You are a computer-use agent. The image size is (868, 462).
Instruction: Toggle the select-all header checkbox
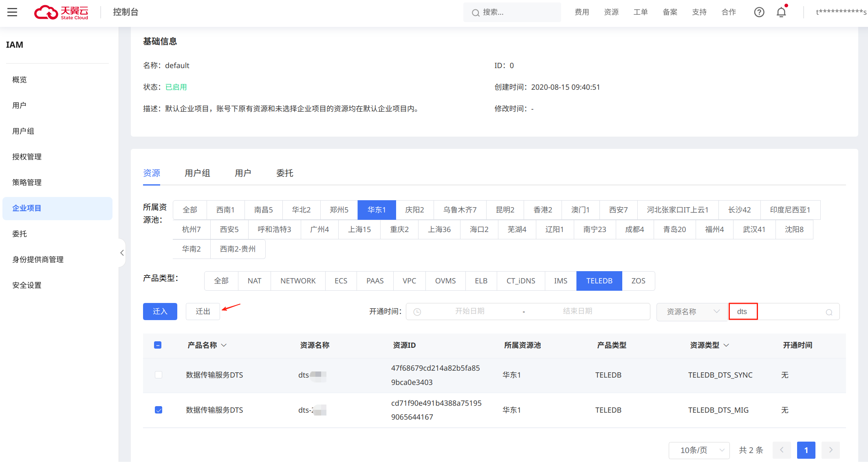tap(158, 345)
